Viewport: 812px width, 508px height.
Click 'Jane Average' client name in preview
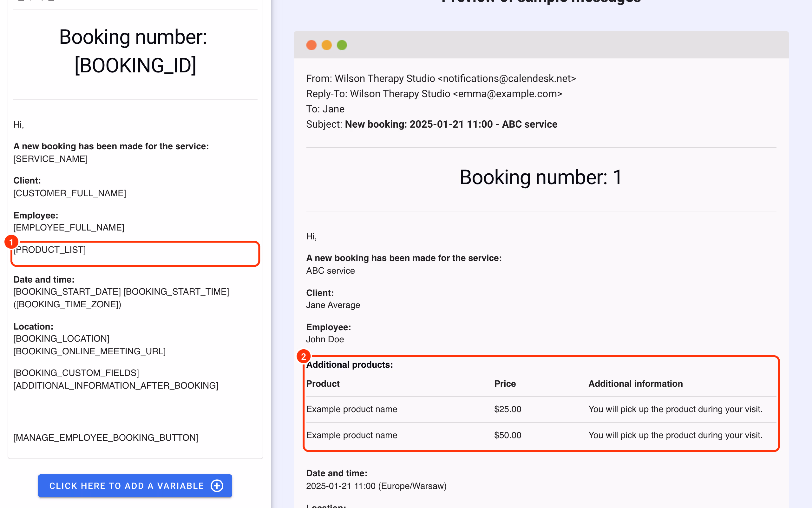333,305
